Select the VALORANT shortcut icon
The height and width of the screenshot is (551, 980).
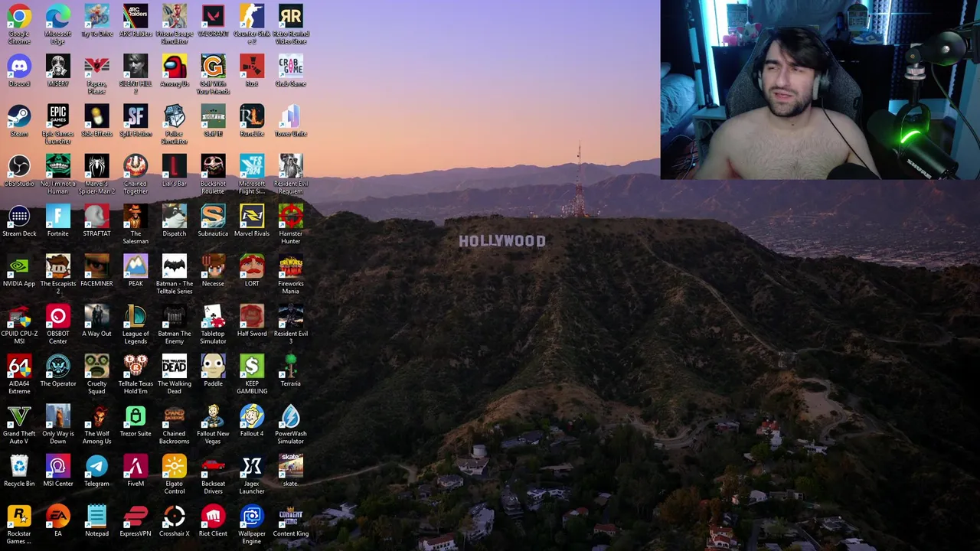click(x=213, y=16)
